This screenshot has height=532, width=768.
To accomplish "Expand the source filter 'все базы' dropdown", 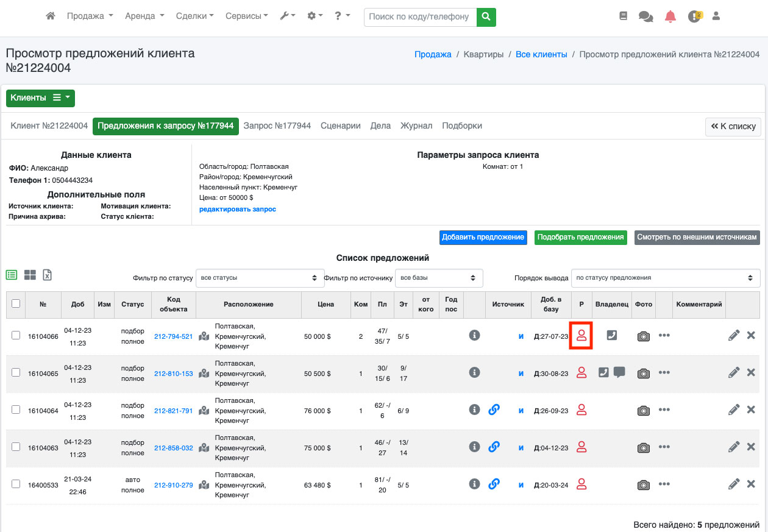I will [x=438, y=278].
